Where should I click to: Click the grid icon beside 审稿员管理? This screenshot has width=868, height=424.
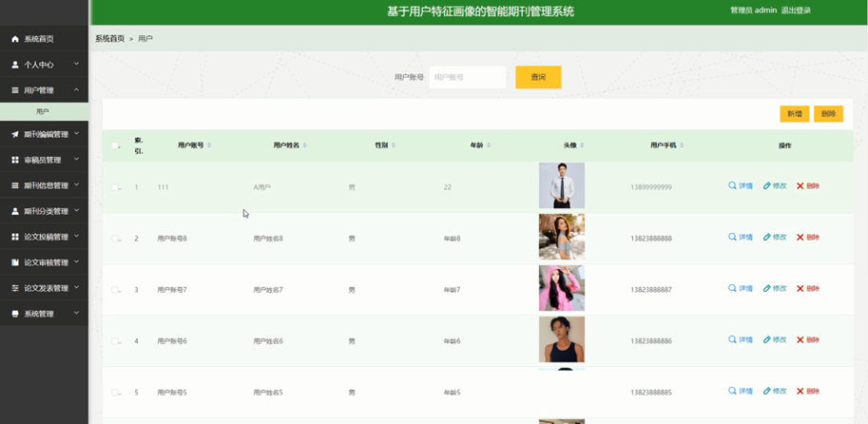[x=15, y=161]
